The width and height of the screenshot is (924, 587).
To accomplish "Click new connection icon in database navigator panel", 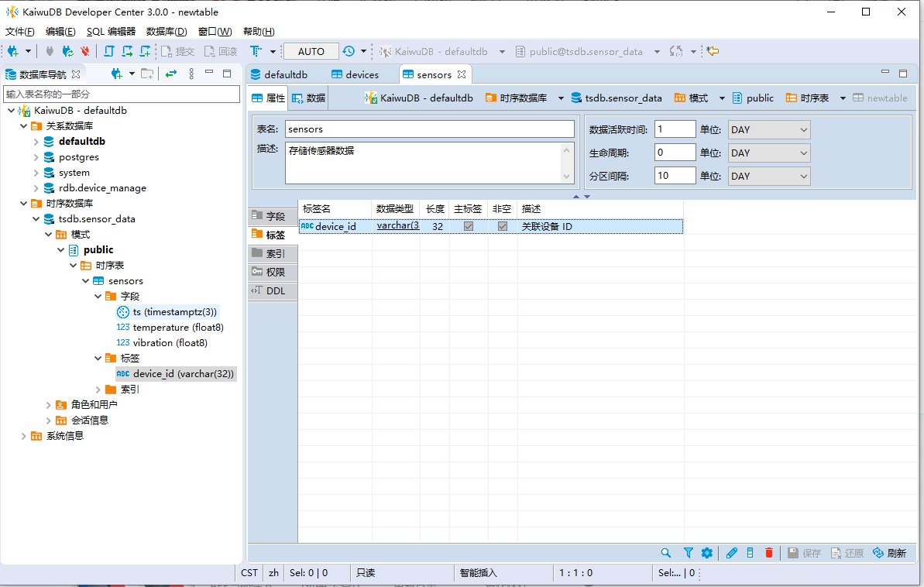I will point(116,74).
